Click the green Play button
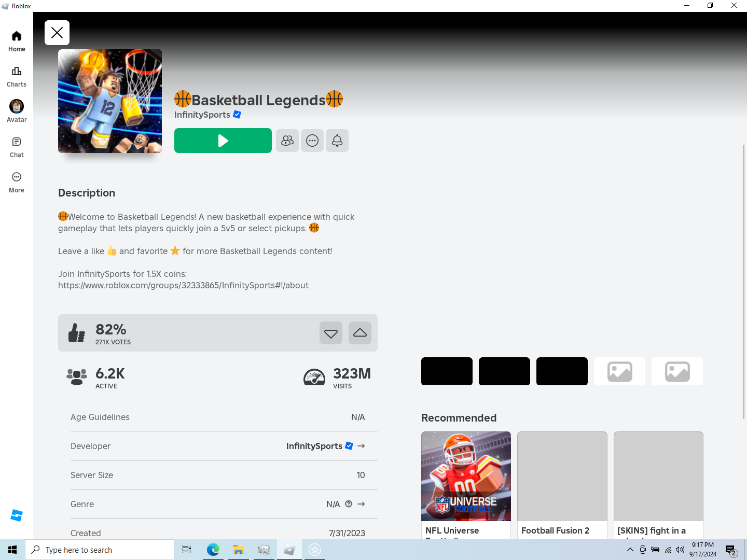This screenshot has width=747, height=560. 223,141
